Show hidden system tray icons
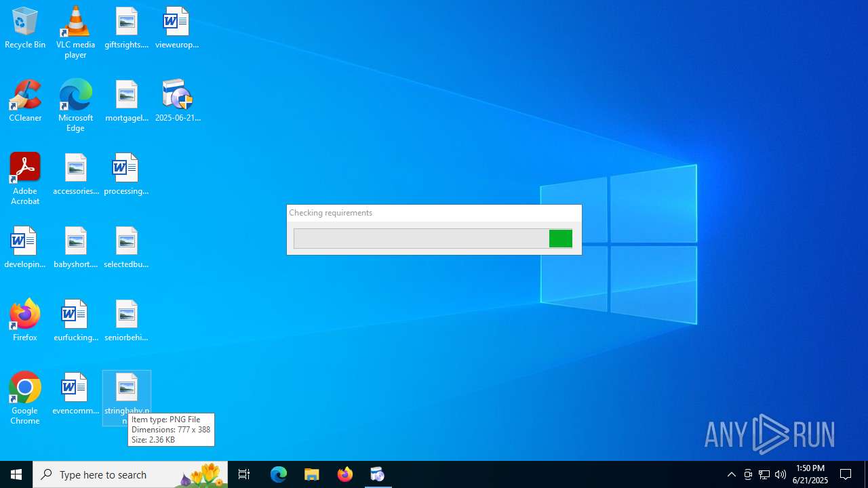The height and width of the screenshot is (488, 868). [731, 474]
